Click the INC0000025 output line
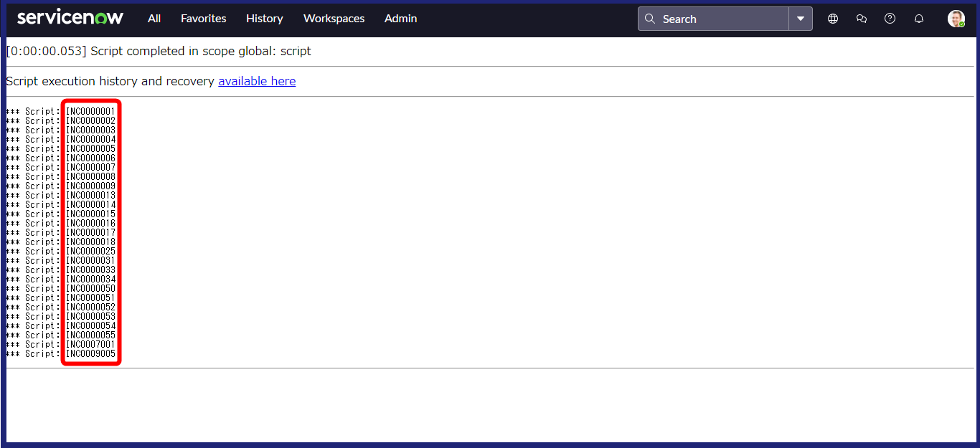Viewport: 980px width, 448px height. [x=90, y=252]
